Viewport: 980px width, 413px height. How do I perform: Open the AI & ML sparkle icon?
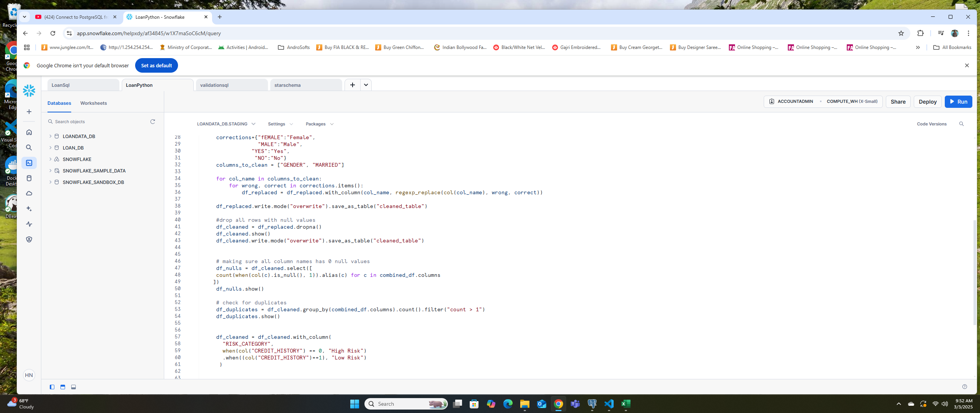coord(29,209)
